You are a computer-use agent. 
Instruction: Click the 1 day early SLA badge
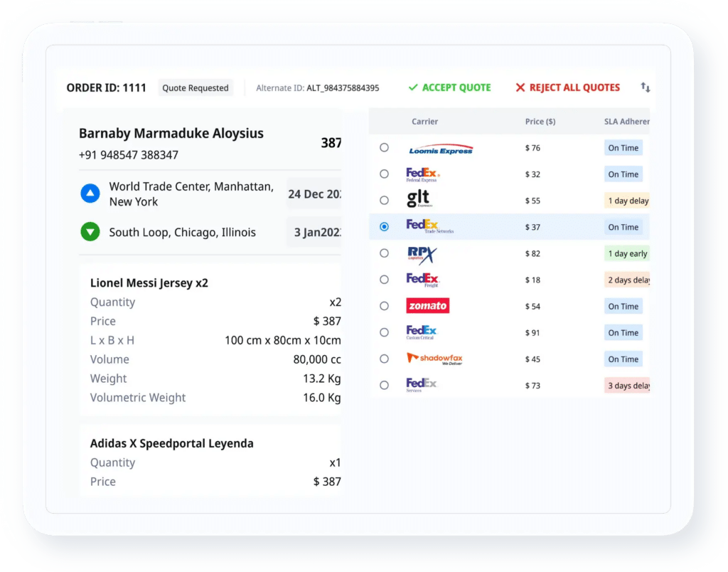pos(627,253)
